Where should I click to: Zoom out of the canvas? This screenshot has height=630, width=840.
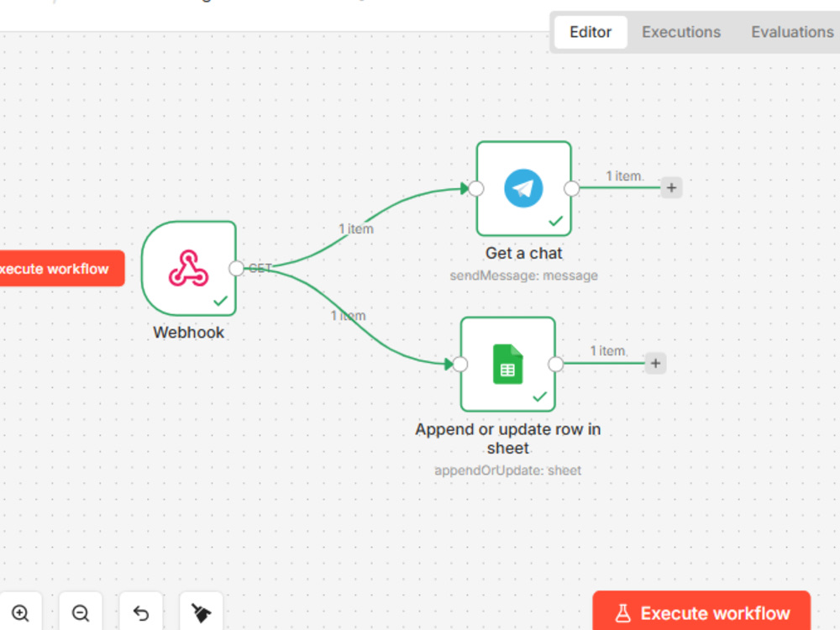[81, 613]
